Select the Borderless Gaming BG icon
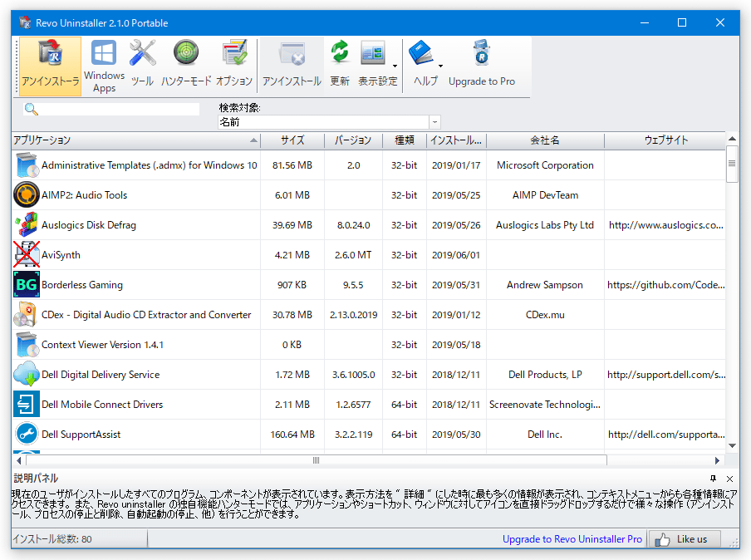Image resolution: width=751 pixels, height=560 pixels. [27, 285]
